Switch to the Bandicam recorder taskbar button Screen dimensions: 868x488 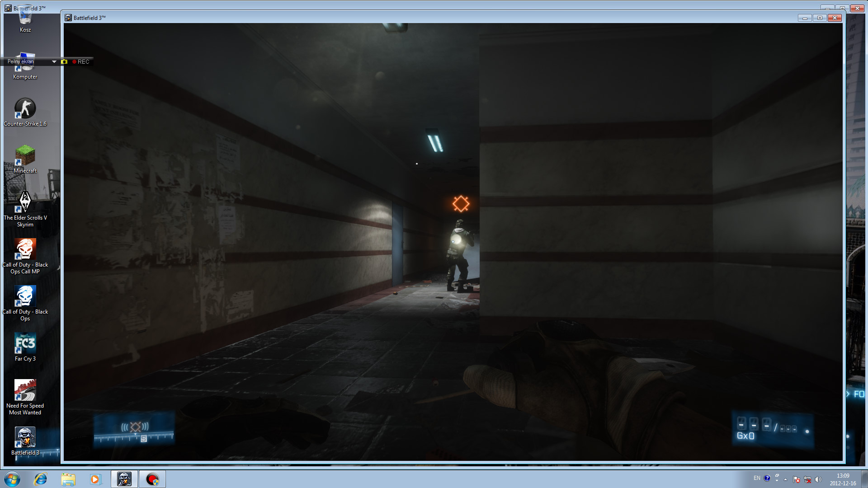point(152,479)
